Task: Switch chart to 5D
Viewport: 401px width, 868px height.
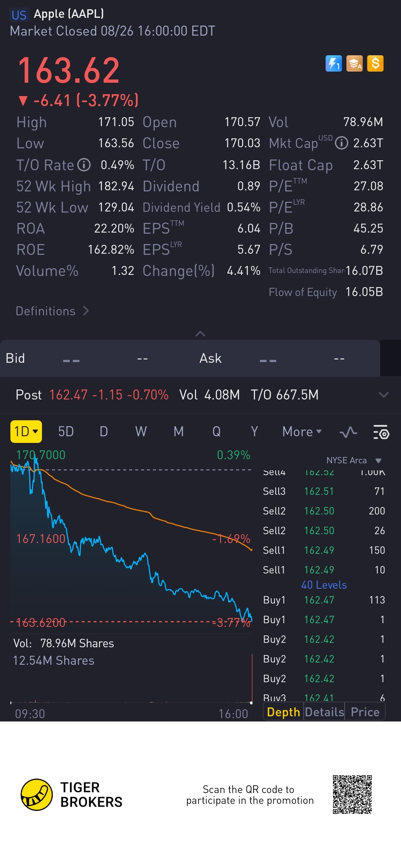Action: point(66,431)
